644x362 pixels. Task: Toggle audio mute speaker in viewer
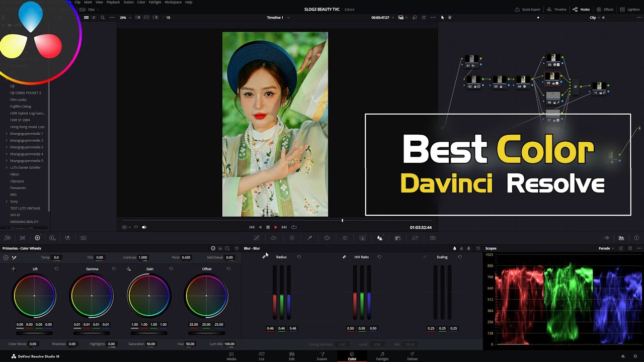144,227
